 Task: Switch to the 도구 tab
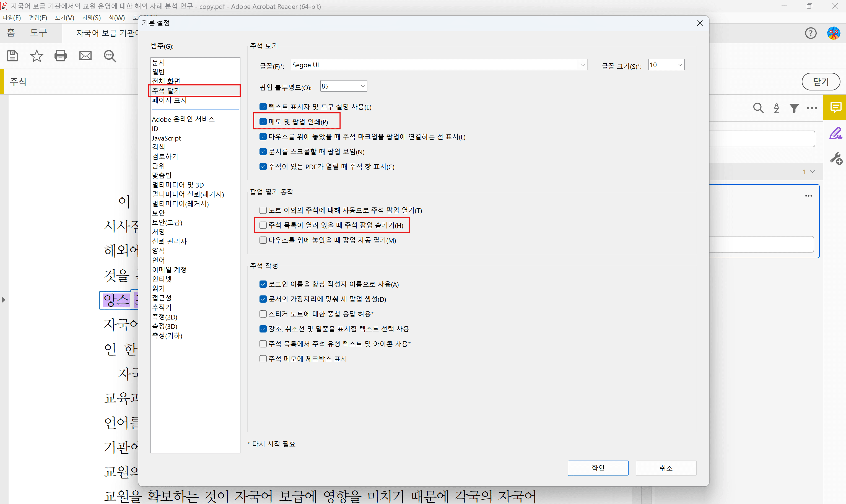coord(38,33)
